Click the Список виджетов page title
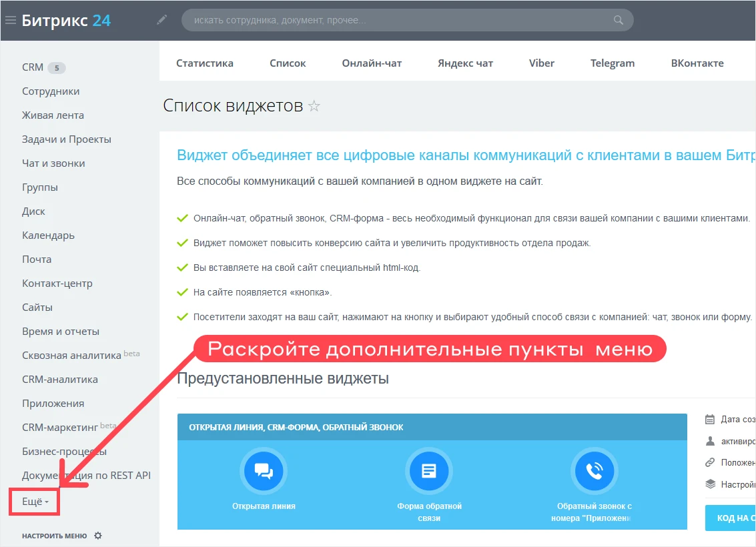756x547 pixels. pos(233,105)
